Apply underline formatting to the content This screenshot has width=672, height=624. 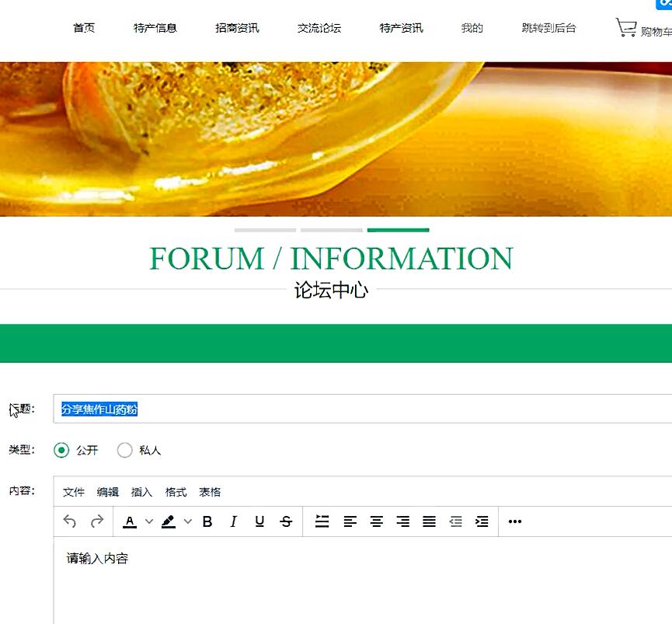pyautogui.click(x=259, y=521)
